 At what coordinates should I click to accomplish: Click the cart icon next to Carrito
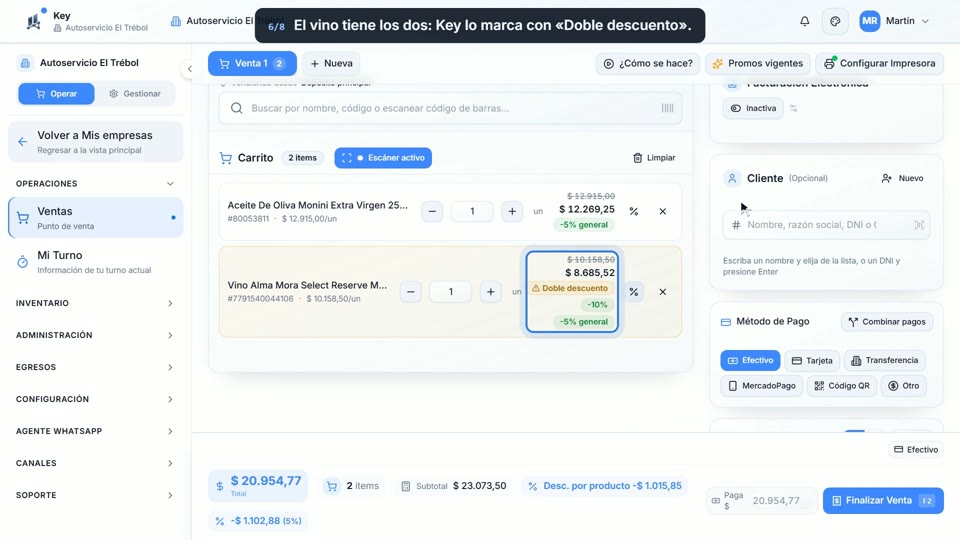[225, 158]
